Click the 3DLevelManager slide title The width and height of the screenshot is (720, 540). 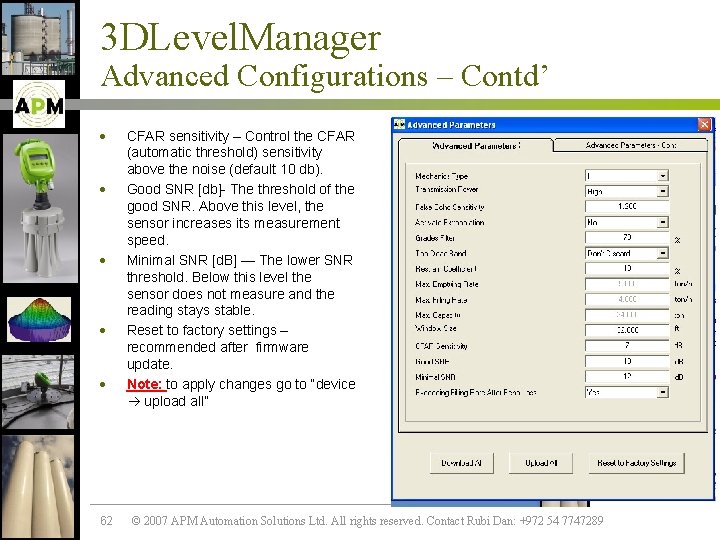(241, 37)
